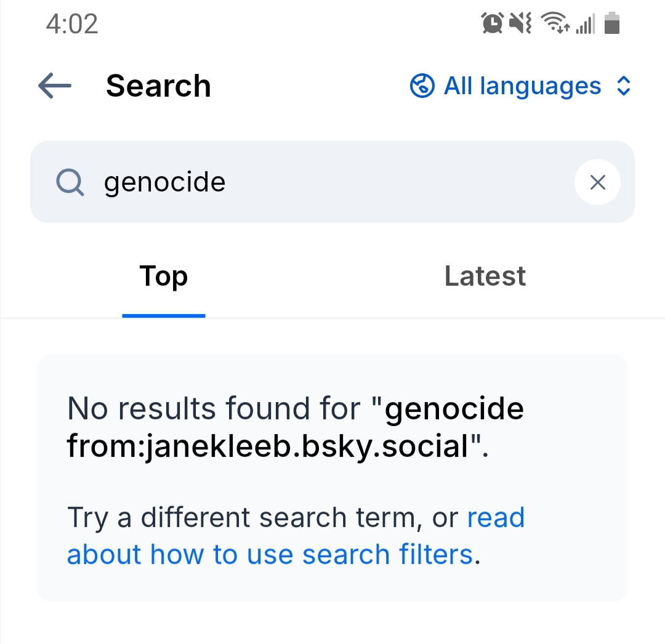Click the up-down chevron after All languages

pos(623,86)
